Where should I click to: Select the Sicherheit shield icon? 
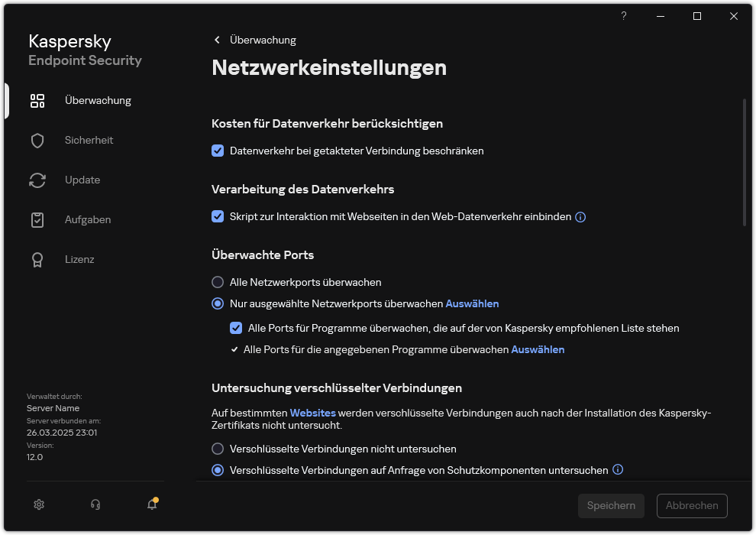tap(37, 140)
